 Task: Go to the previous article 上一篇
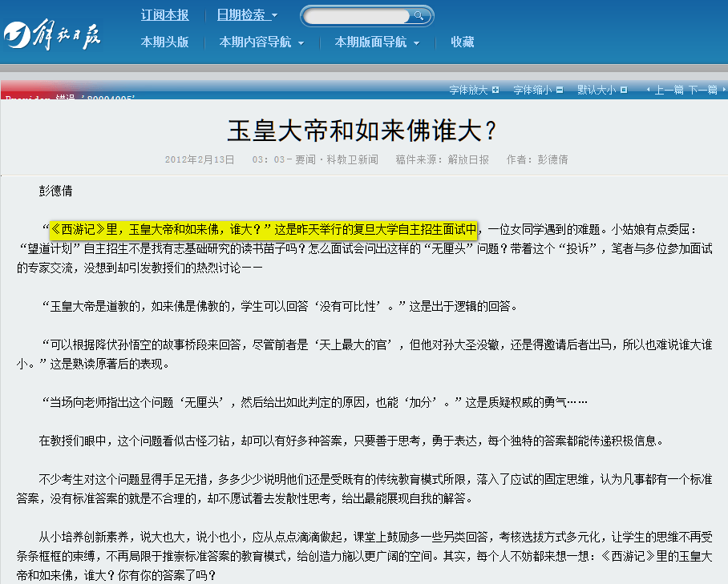(669, 90)
